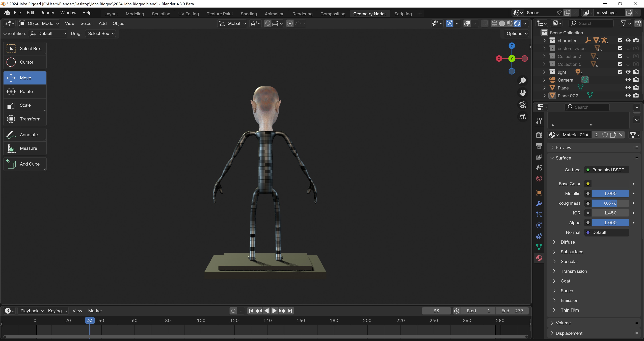Open the Render menu
Screen dimensions: 644x341
coord(47,13)
